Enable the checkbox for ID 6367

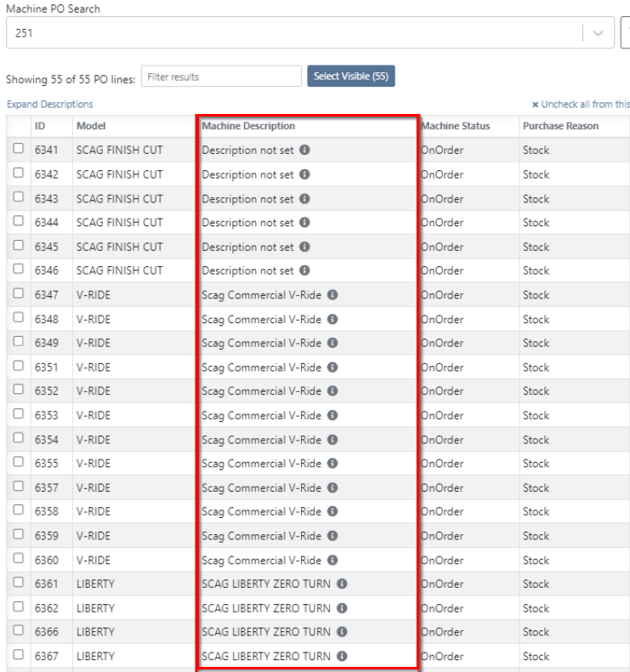pos(19,654)
